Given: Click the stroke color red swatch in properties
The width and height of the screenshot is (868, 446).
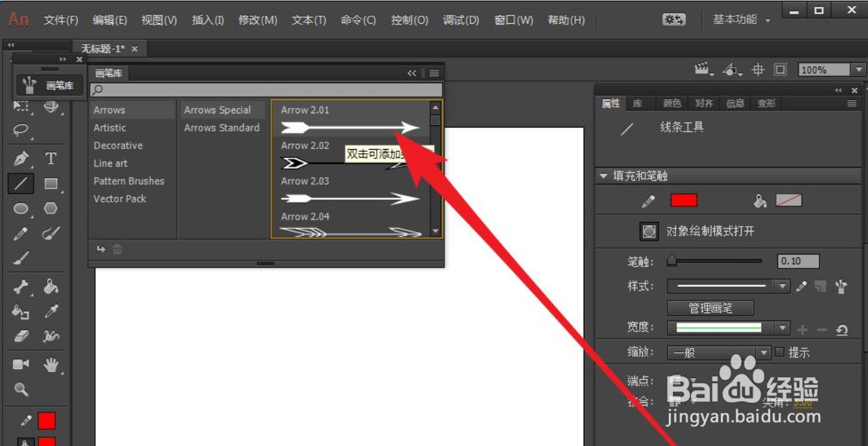Looking at the screenshot, I should 684,200.
